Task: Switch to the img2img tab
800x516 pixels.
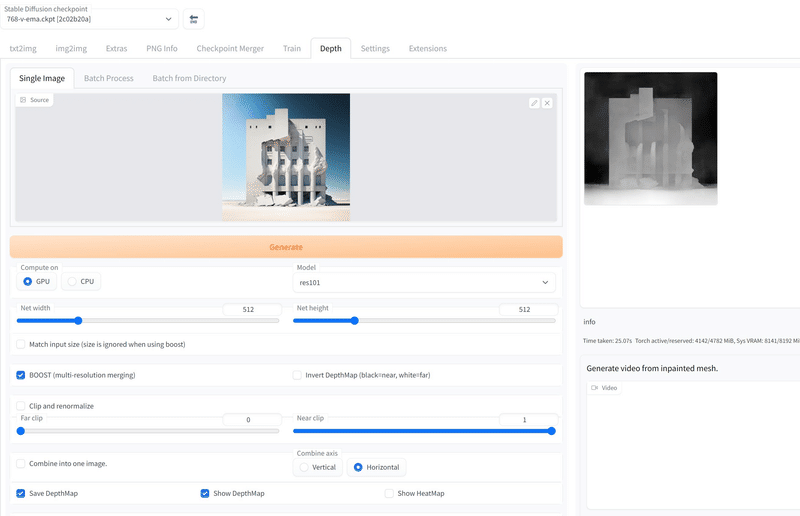Action: [x=71, y=48]
